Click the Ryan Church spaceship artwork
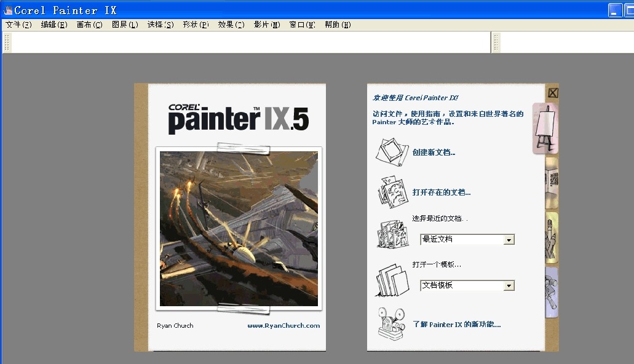 (x=239, y=229)
